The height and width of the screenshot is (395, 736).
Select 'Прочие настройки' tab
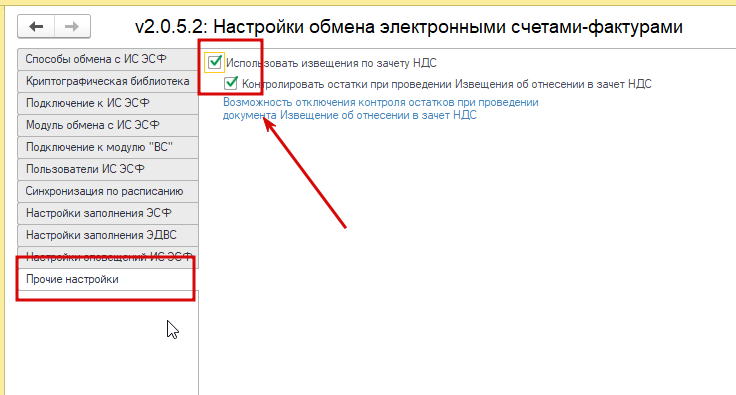pos(107,280)
